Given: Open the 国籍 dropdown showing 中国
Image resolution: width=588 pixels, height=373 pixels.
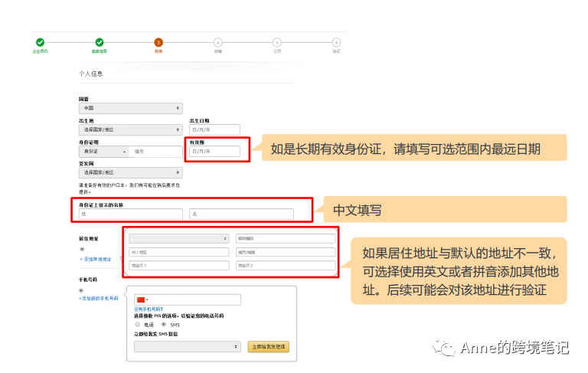Looking at the screenshot, I should click(130, 108).
